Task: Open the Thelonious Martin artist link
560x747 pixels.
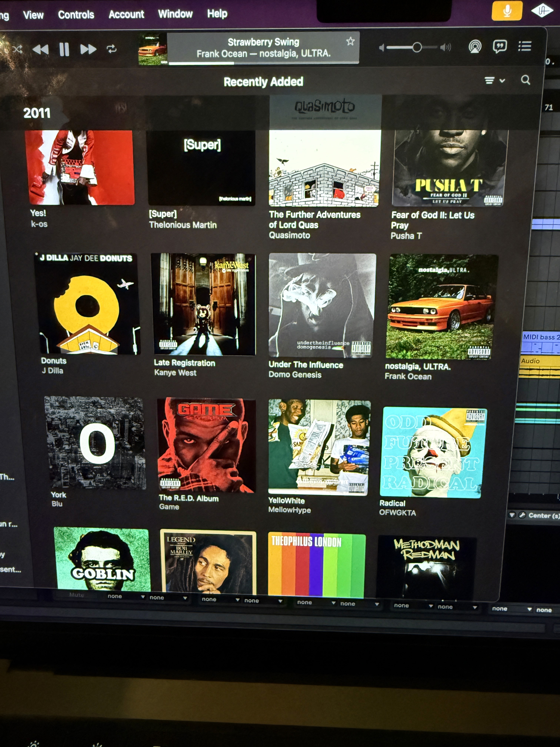Action: (183, 225)
